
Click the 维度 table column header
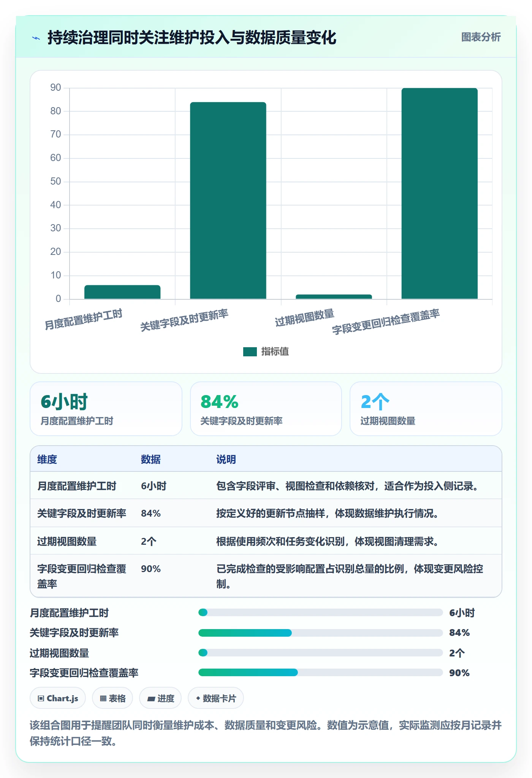47,459
